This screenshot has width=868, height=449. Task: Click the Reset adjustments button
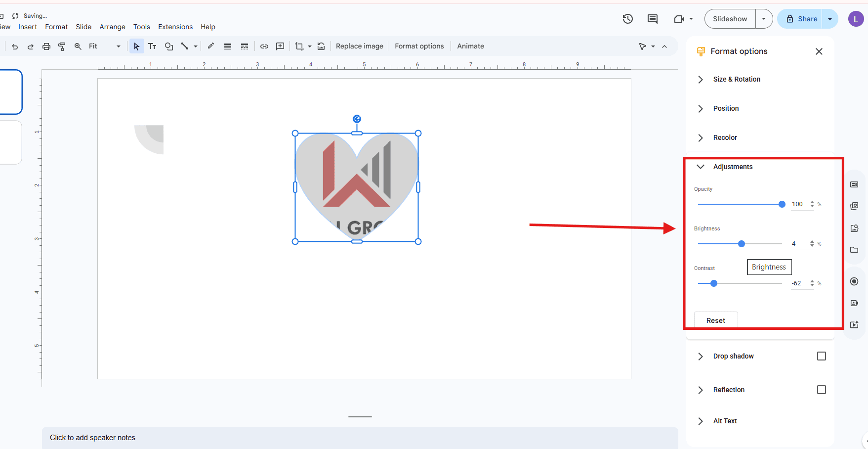click(x=716, y=320)
